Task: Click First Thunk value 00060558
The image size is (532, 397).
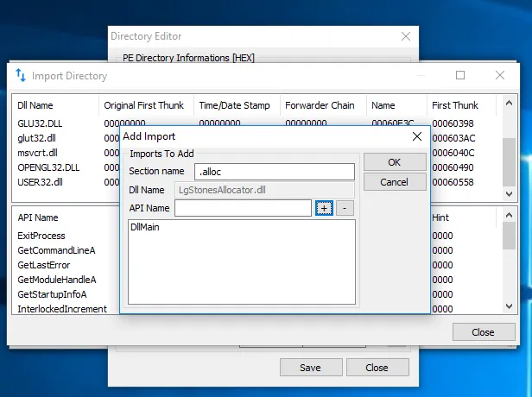Action: (453, 182)
